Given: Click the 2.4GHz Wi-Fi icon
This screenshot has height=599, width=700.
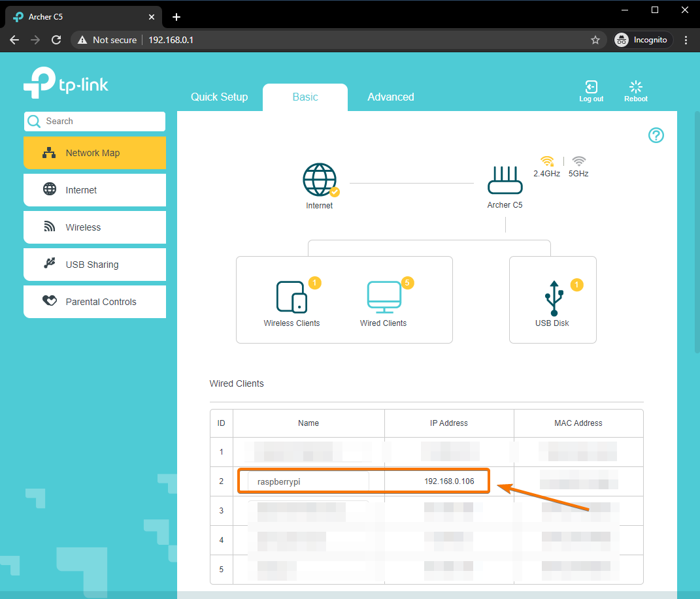Looking at the screenshot, I should [x=547, y=161].
